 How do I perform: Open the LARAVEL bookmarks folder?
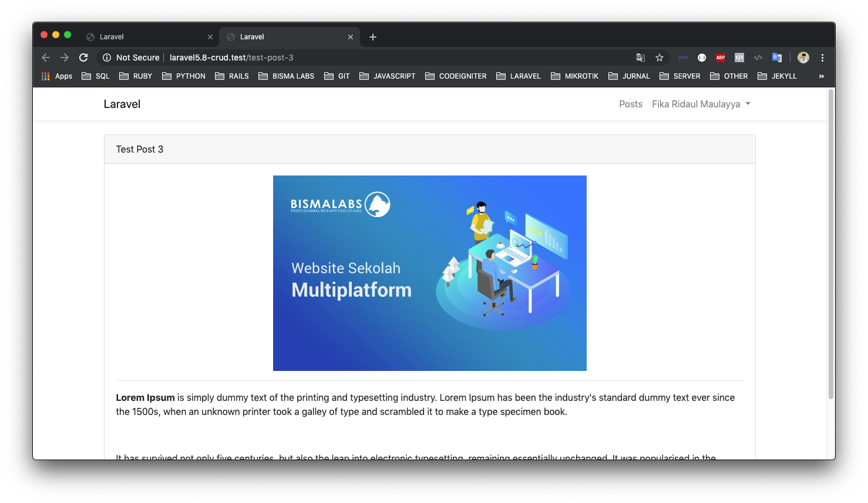point(519,76)
